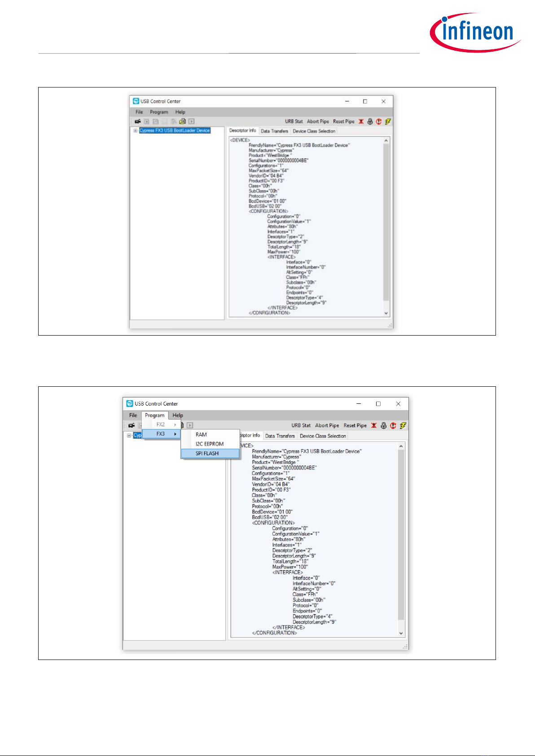Select SPI FLASH from the FX3 submenu
The height and width of the screenshot is (756, 535).
[x=210, y=454]
